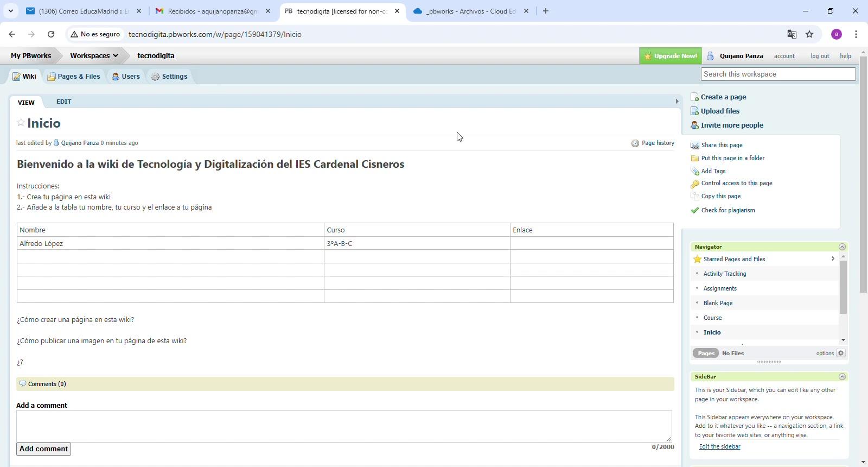Open the Chrome three-dot menu
Screen dimensions: 868x467
(x=856, y=34)
